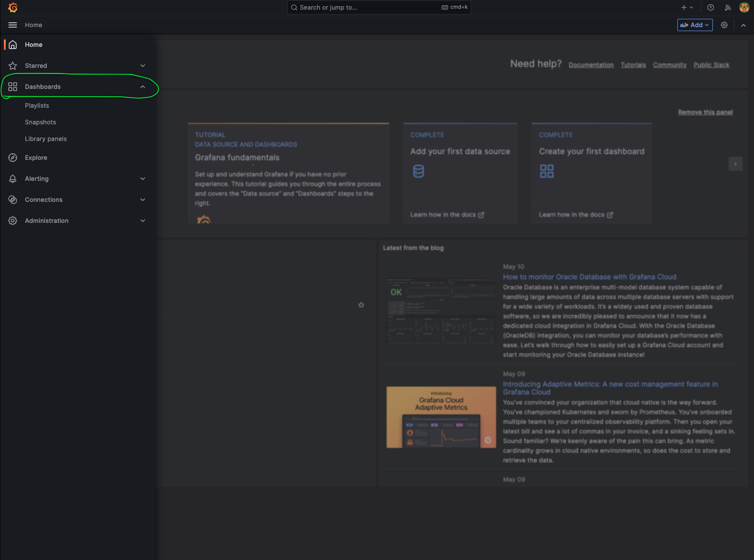The image size is (754, 560).
Task: Click the Grafana logo icon
Action: (x=13, y=7)
